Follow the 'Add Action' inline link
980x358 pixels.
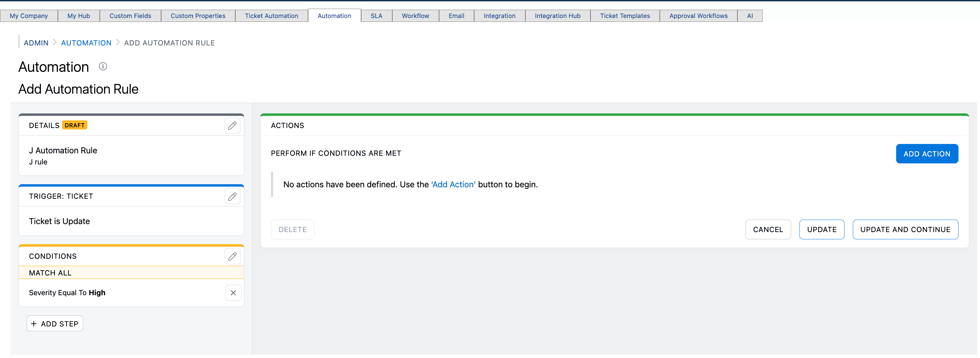coord(453,185)
